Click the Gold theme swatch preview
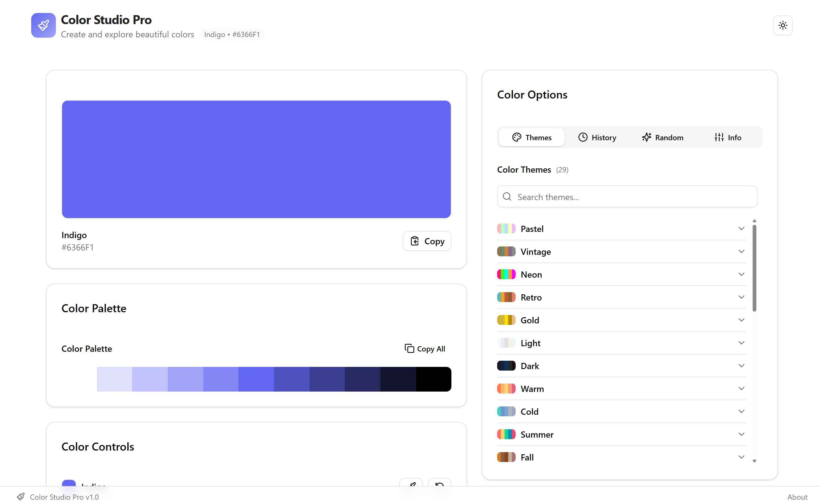820x504 pixels. [x=506, y=320]
